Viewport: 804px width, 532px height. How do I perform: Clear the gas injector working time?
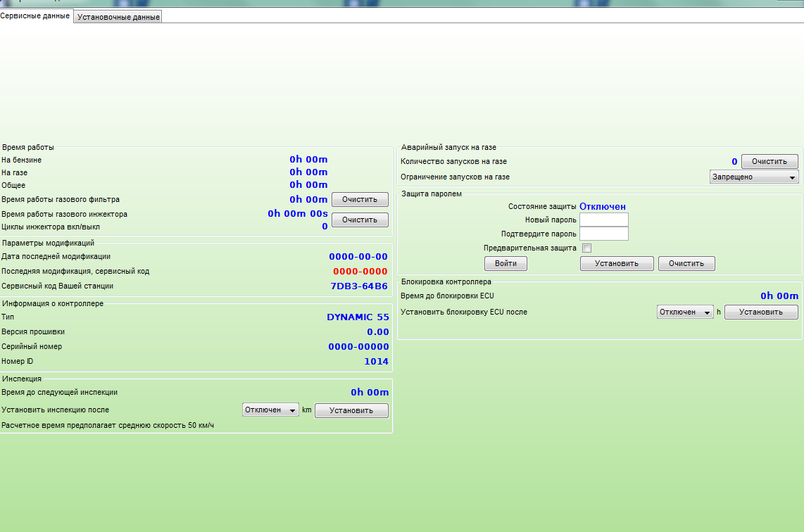(x=360, y=220)
